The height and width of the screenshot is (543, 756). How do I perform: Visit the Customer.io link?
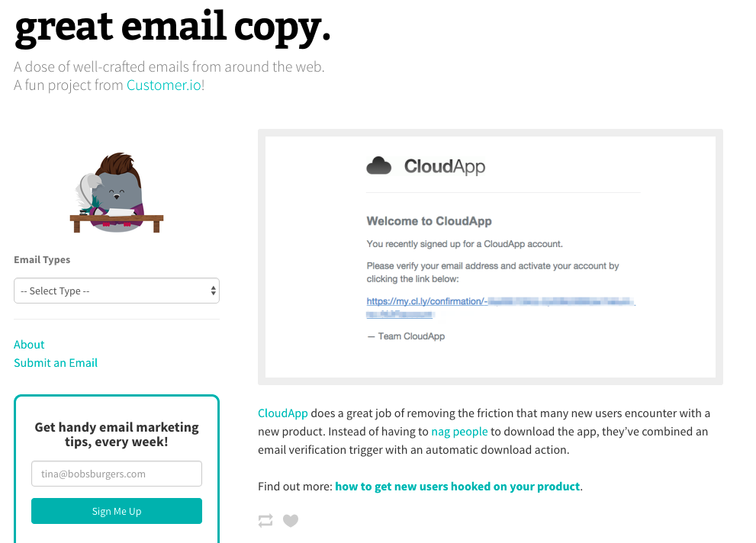[x=164, y=85]
